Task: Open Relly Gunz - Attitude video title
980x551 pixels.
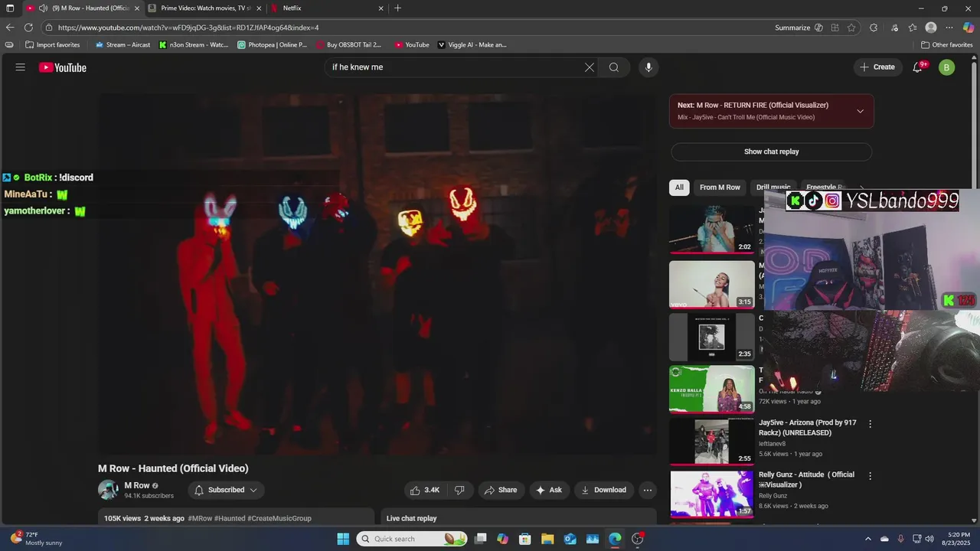Action: coord(806,480)
